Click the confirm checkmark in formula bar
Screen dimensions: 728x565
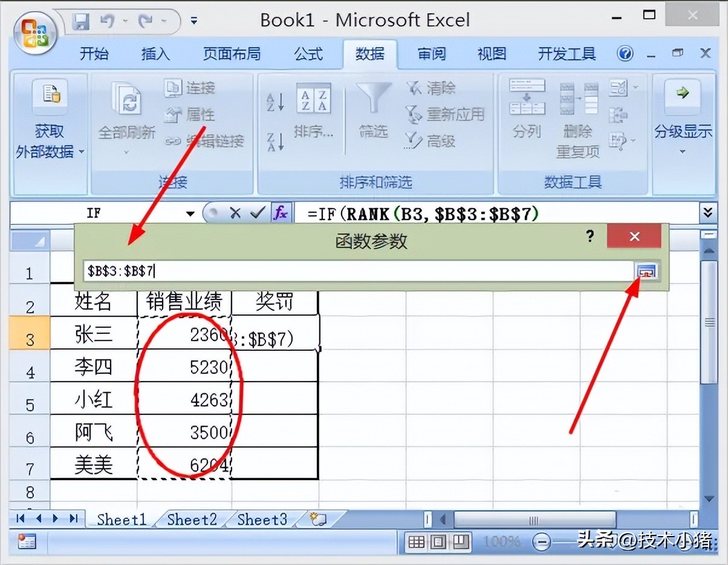click(x=258, y=213)
